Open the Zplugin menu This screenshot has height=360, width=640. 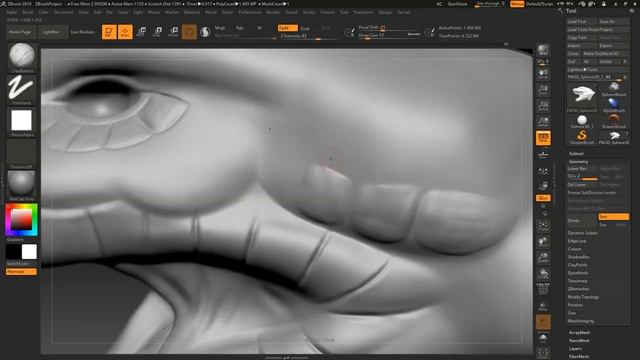tap(385, 12)
